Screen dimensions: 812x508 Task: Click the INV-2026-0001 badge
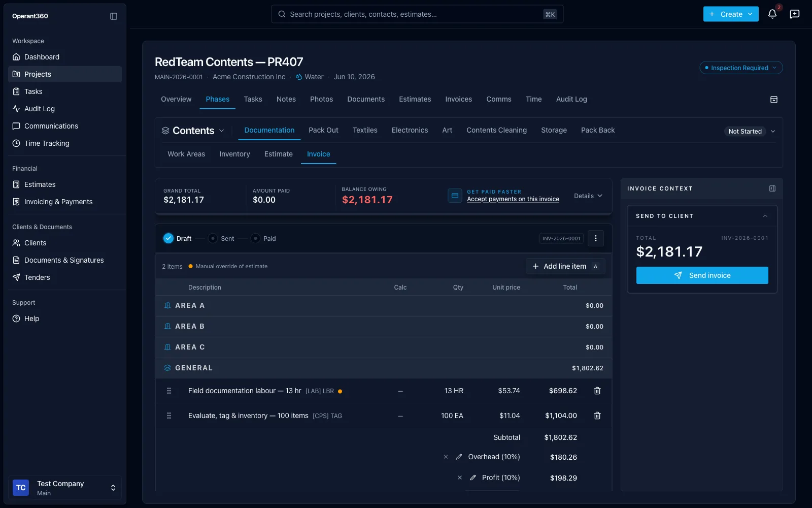[561, 238]
